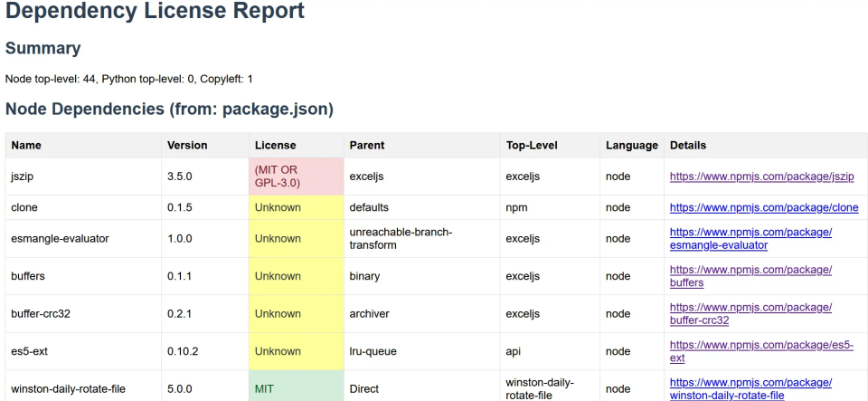
Task: Click the Top-Level column header
Action: click(532, 145)
